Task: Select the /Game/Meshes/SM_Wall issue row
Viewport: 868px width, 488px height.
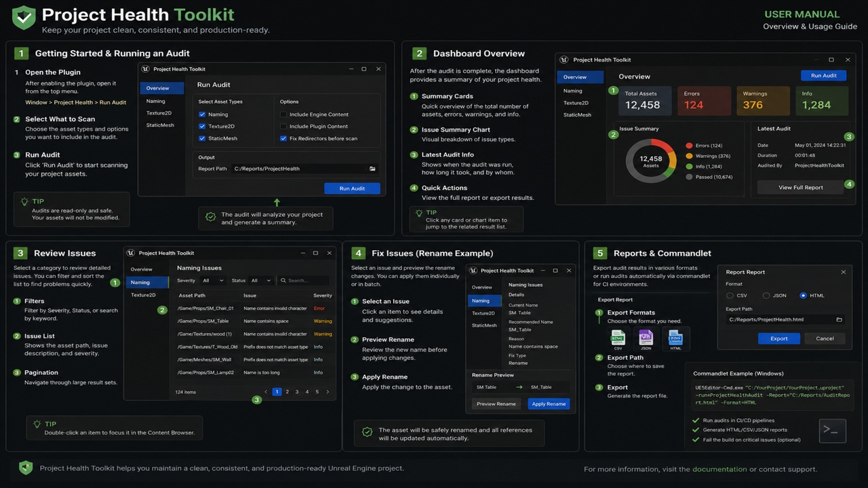Action: [x=254, y=359]
